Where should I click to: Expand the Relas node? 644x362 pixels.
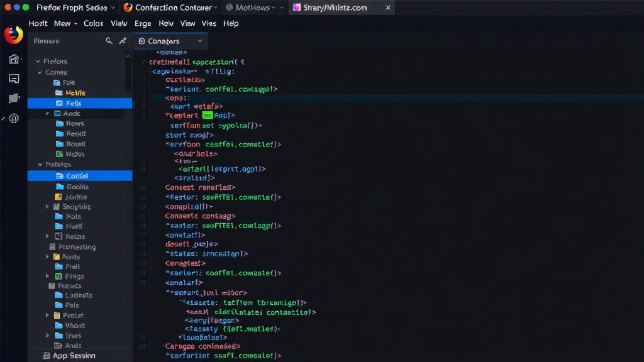pyautogui.click(x=47, y=236)
